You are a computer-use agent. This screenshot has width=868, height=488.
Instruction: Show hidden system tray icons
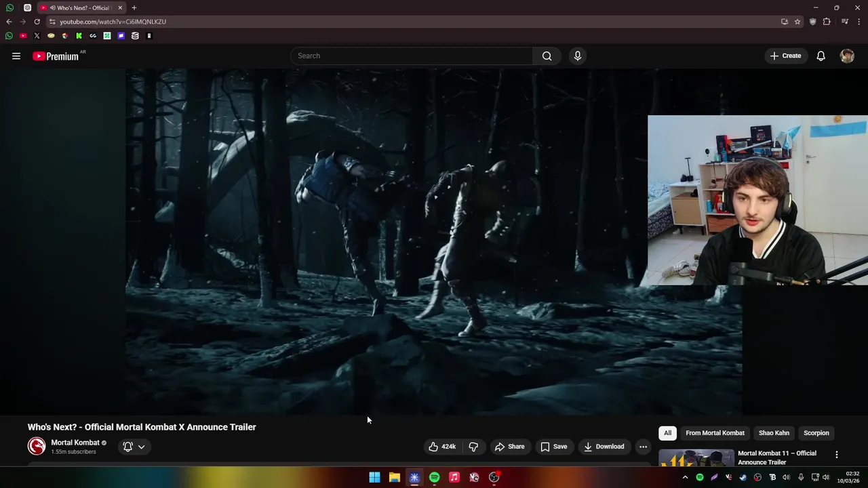(685, 477)
